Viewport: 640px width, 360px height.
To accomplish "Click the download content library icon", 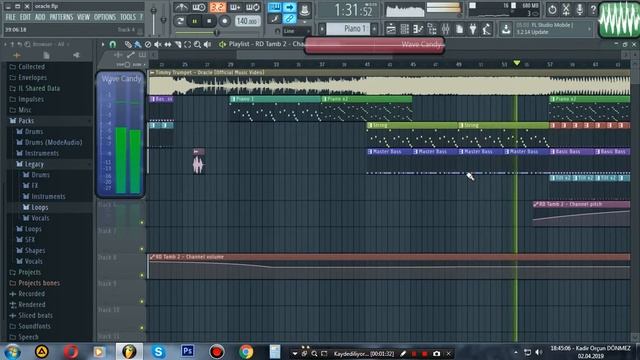I will point(506,29).
